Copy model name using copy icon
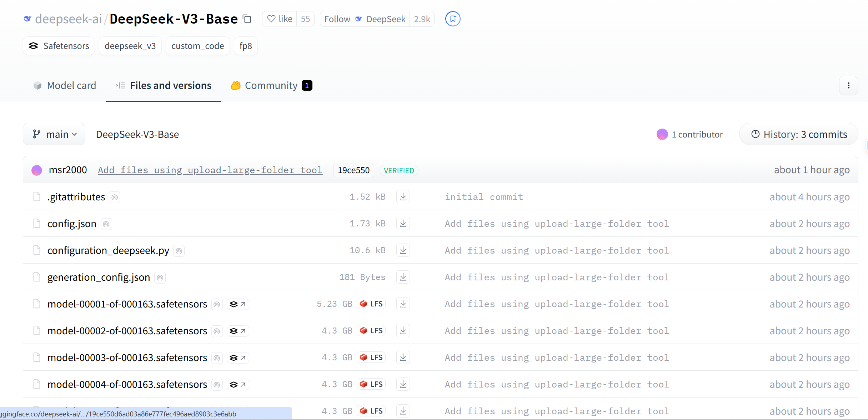The image size is (868, 420). (247, 19)
